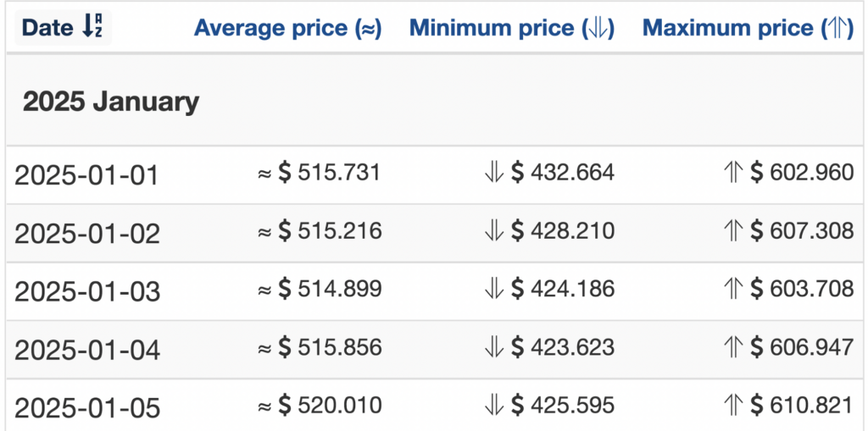Sort table by Date column header

63,28
